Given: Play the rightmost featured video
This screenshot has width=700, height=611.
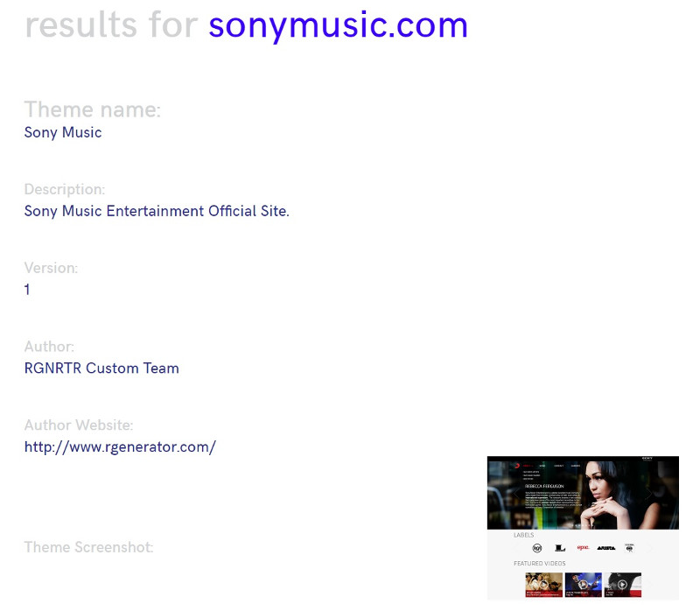Looking at the screenshot, I should (x=623, y=584).
